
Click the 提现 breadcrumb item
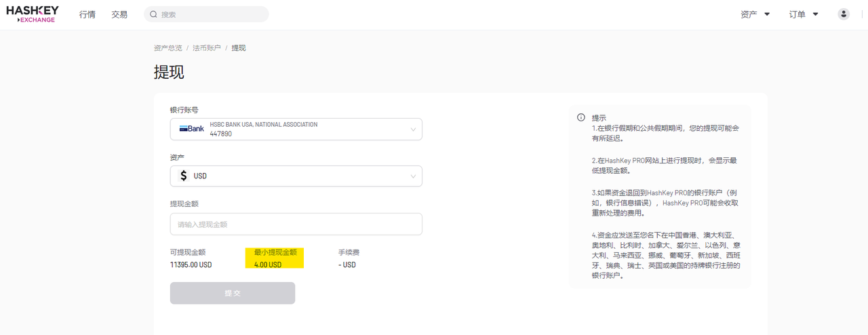coord(239,48)
